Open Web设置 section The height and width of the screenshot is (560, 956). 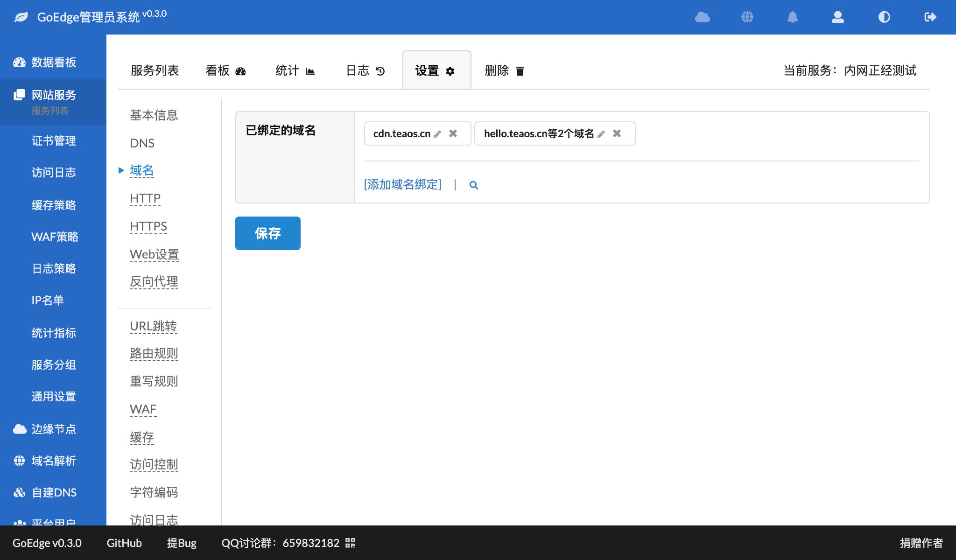click(x=155, y=255)
